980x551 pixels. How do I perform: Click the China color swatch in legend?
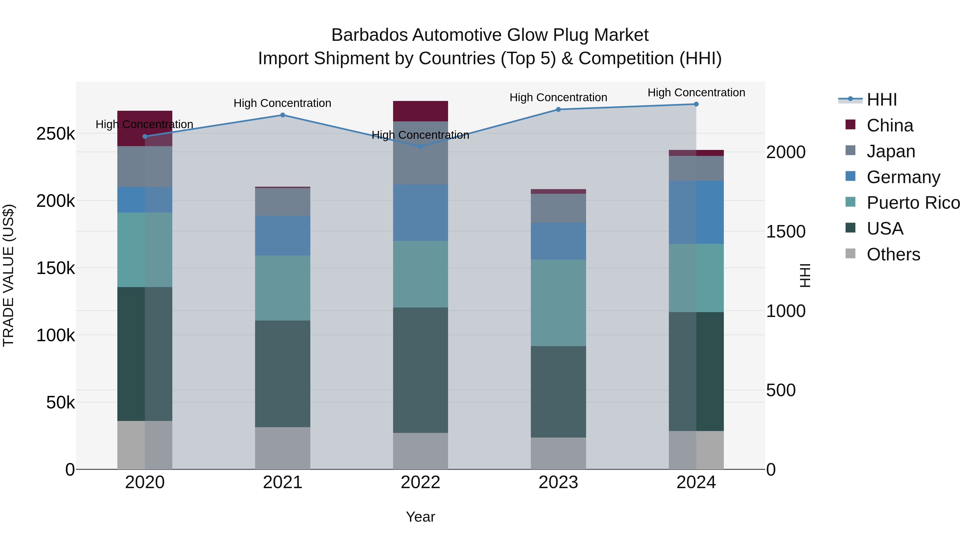point(850,124)
